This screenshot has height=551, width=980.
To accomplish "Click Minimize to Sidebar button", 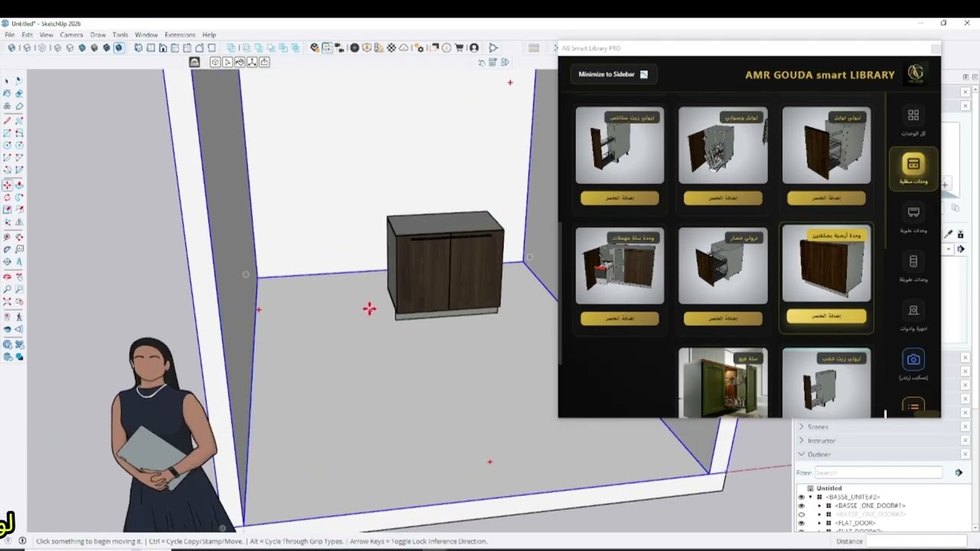I will [x=613, y=74].
